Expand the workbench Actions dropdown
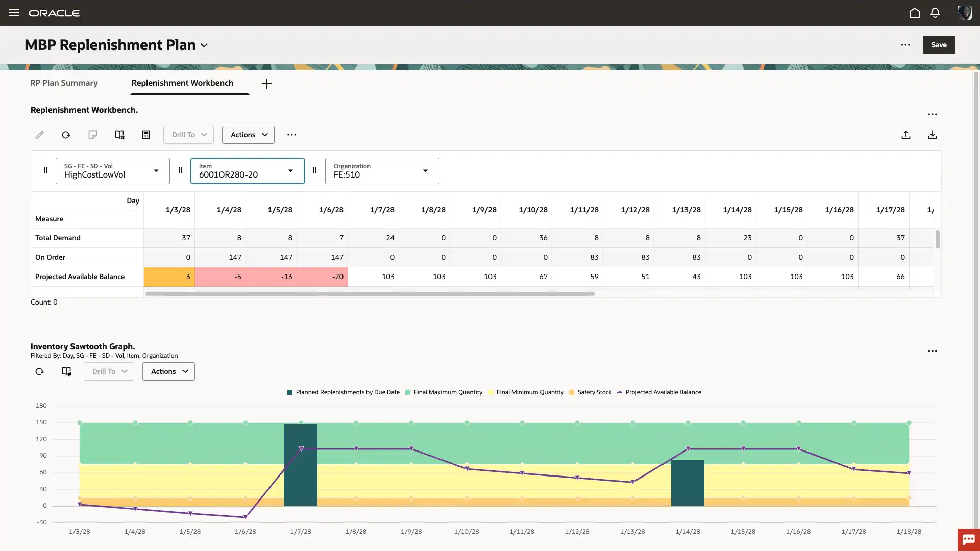 click(x=248, y=135)
